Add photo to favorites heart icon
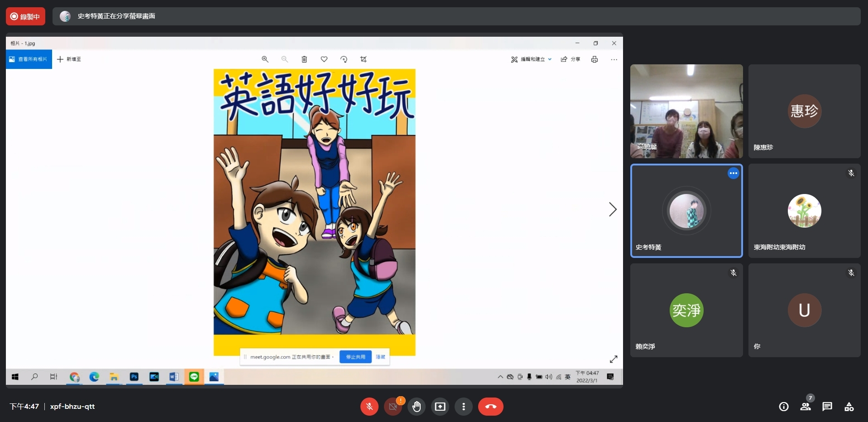This screenshot has height=422, width=868. point(324,59)
